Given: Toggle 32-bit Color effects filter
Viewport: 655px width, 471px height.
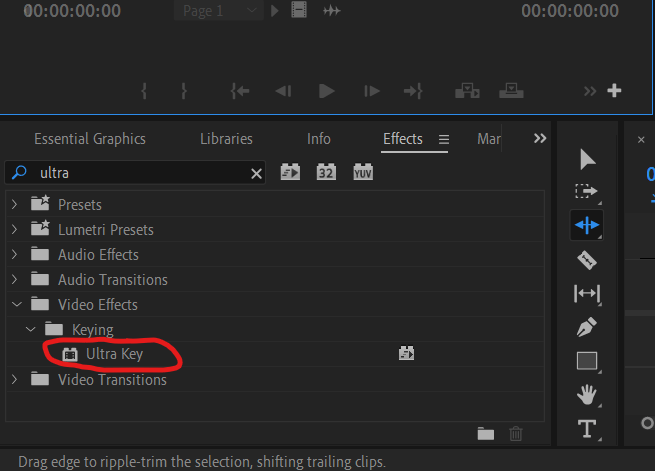Looking at the screenshot, I should (x=326, y=172).
